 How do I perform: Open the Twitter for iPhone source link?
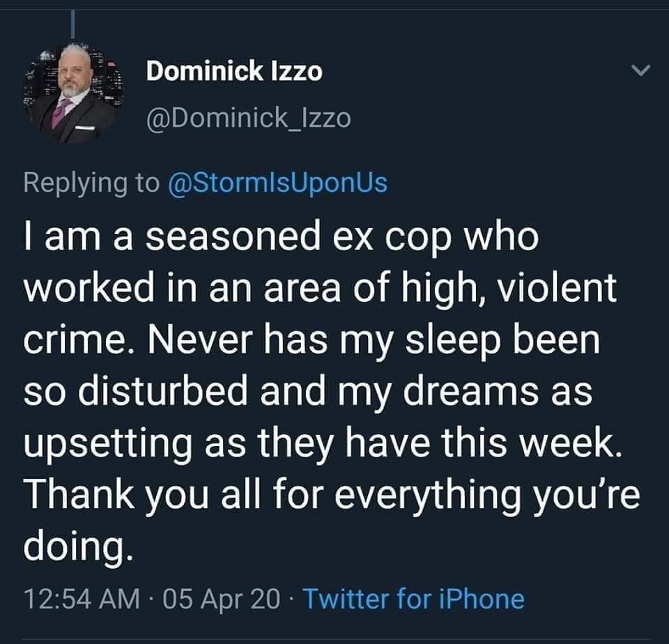413,598
